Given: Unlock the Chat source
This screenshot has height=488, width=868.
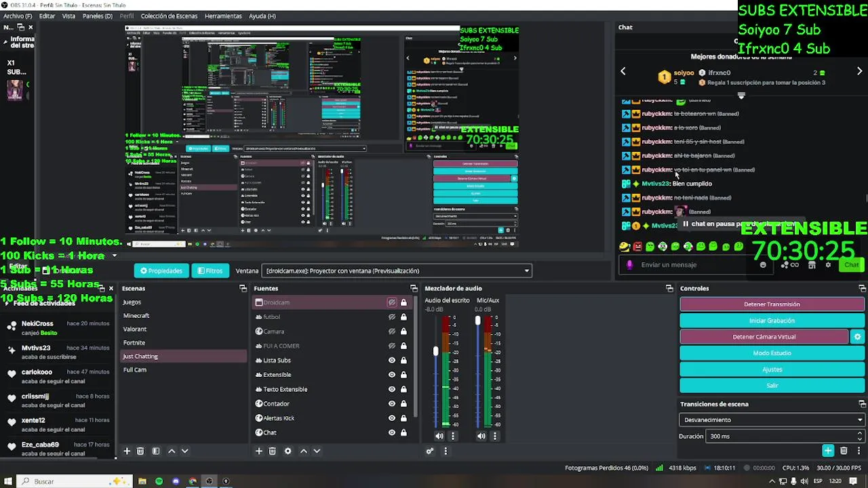Looking at the screenshot, I should (403, 432).
